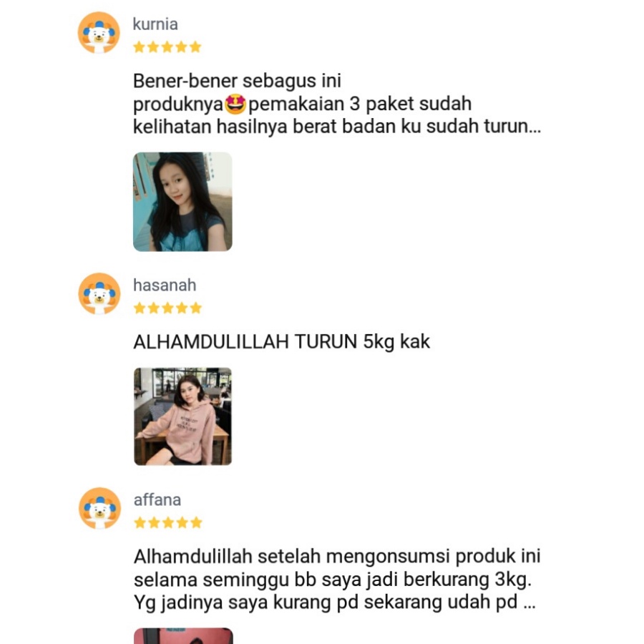This screenshot has height=644, width=644.
Task: Expand affana's truncated review ellipsis
Action: pos(530,602)
